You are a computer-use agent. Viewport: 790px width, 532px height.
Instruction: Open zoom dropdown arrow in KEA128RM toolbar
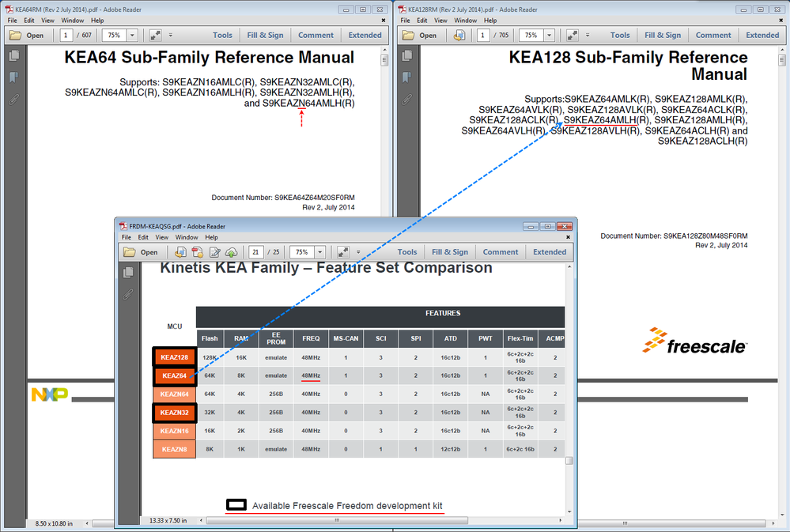pos(550,36)
